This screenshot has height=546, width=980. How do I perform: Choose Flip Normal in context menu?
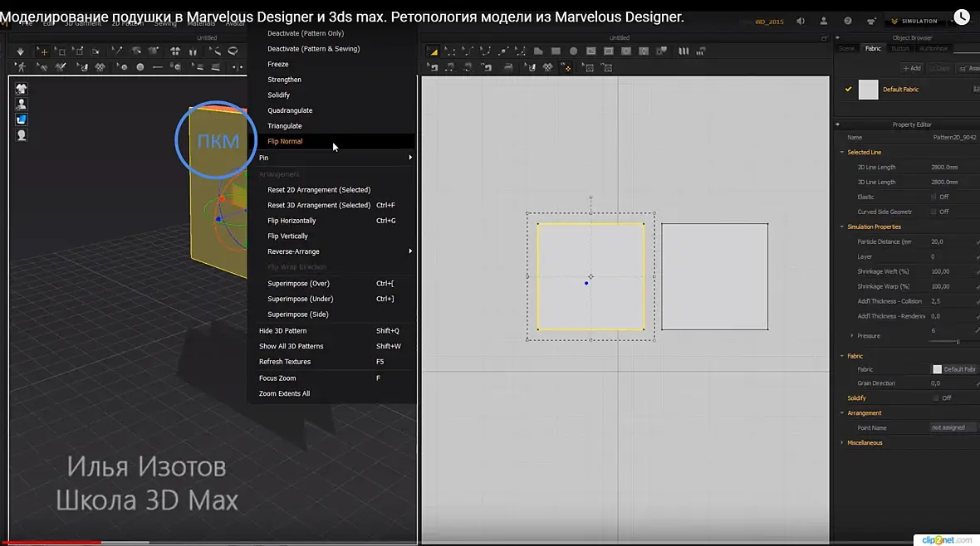click(x=285, y=141)
